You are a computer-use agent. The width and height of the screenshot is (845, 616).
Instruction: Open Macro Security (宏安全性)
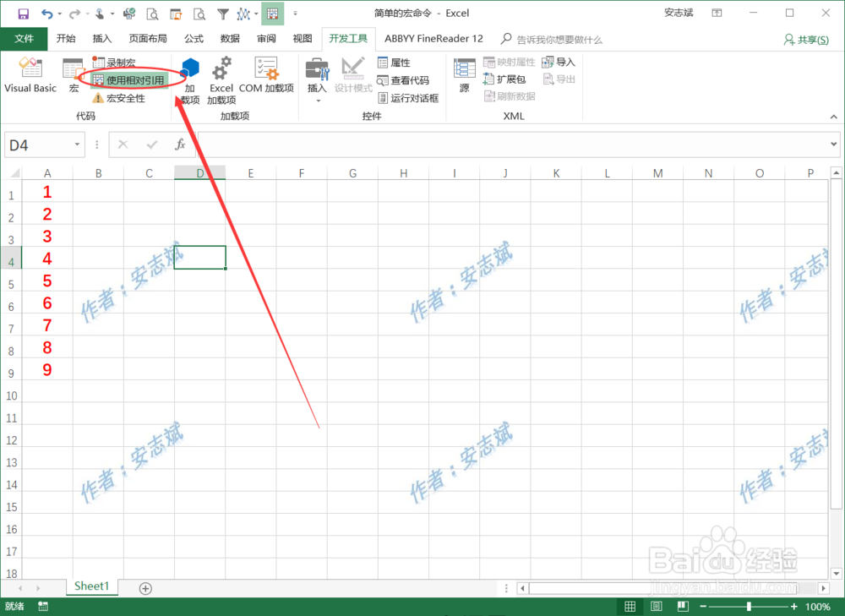pos(119,98)
